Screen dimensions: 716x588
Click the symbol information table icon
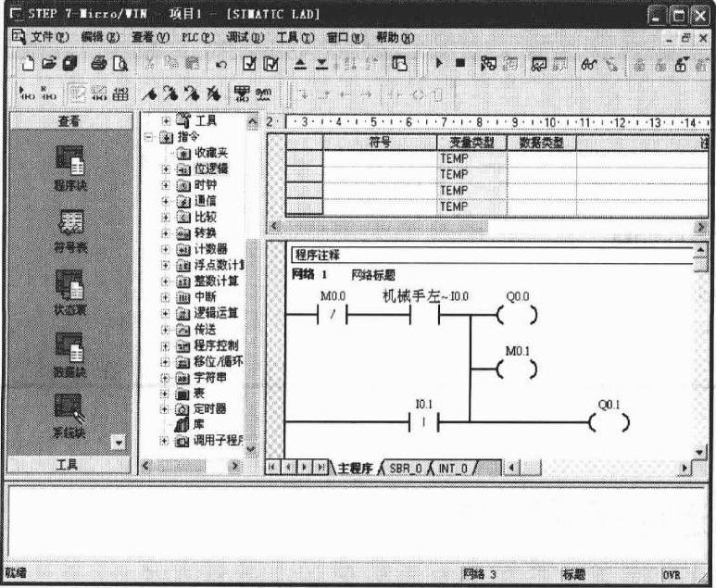[x=242, y=94]
